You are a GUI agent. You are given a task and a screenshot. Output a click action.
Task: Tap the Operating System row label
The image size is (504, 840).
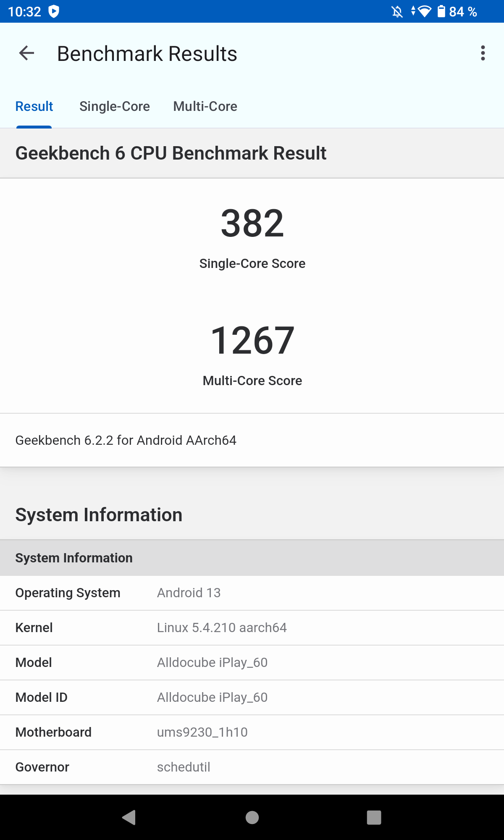pos(68,593)
